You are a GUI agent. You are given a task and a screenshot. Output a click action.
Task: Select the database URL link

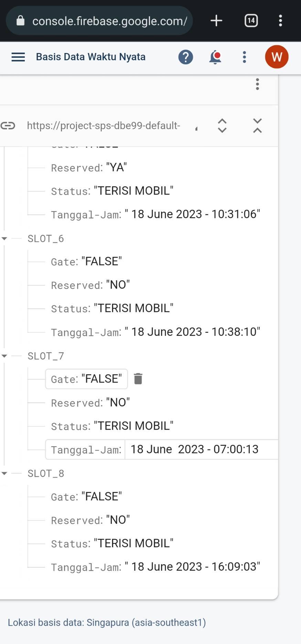pyautogui.click(x=103, y=125)
